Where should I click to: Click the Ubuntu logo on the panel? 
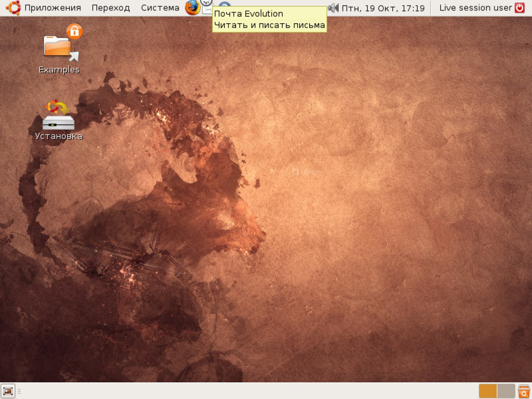click(13, 7)
